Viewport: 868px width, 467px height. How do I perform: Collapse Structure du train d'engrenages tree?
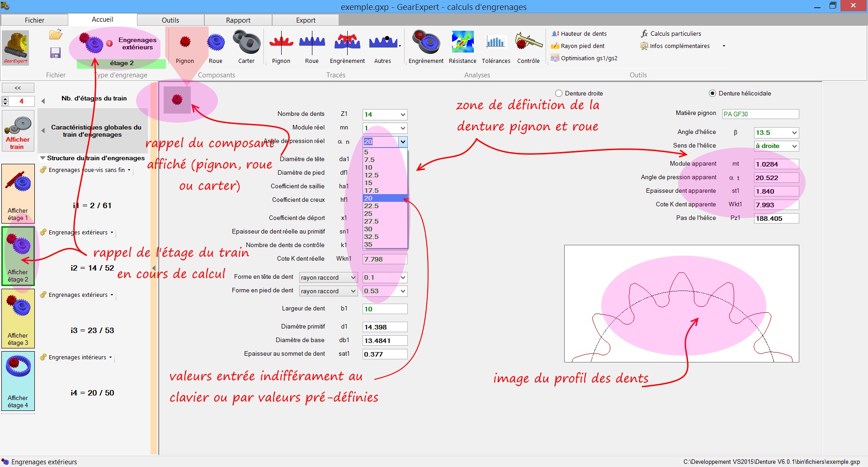(42, 158)
